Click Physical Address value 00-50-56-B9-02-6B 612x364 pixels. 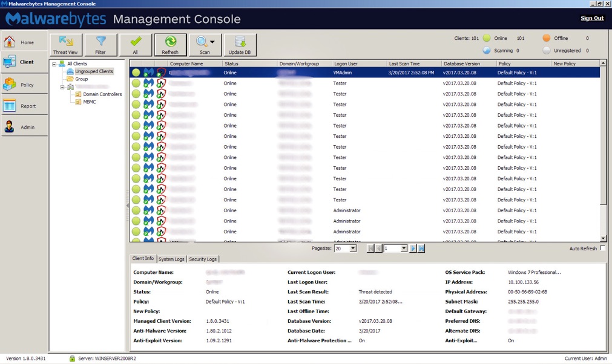click(527, 292)
